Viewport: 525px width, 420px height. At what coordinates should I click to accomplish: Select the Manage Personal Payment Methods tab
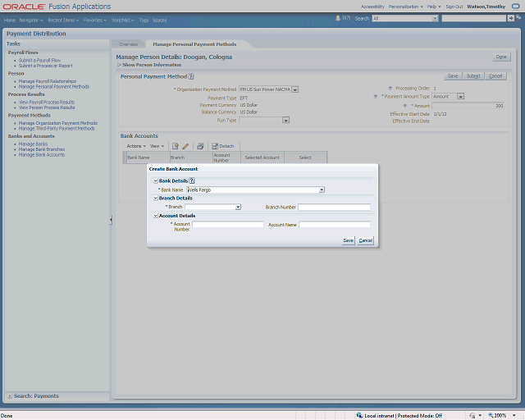194,44
